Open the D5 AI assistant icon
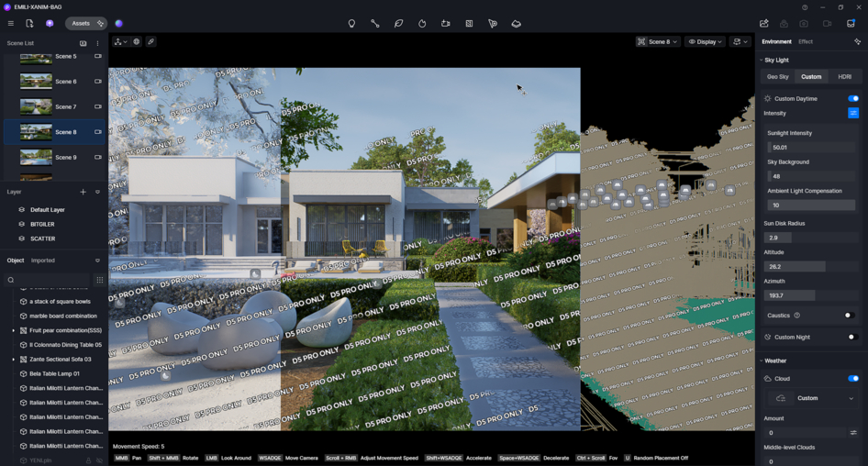The image size is (868, 466). pyautogui.click(x=50, y=23)
